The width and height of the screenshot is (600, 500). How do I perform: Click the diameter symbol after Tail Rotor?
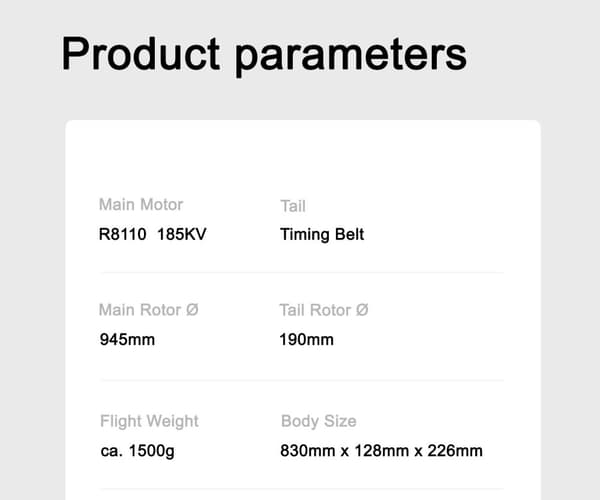(x=362, y=309)
